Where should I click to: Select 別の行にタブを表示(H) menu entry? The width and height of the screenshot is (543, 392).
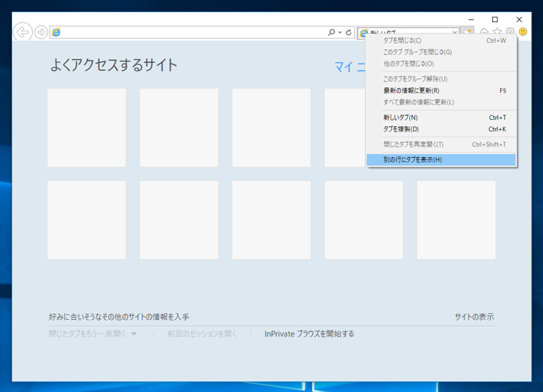pos(442,160)
